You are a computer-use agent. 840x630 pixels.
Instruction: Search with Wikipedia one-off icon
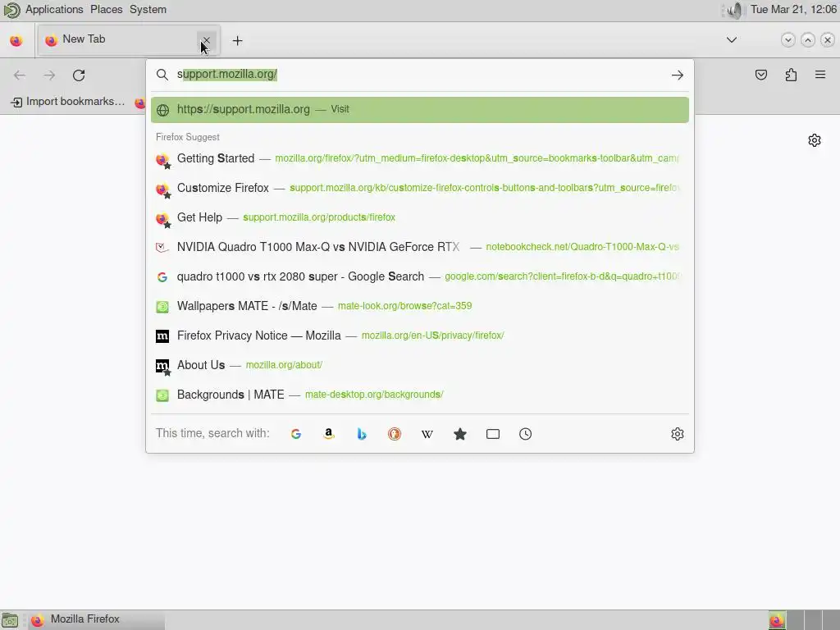pyautogui.click(x=427, y=434)
